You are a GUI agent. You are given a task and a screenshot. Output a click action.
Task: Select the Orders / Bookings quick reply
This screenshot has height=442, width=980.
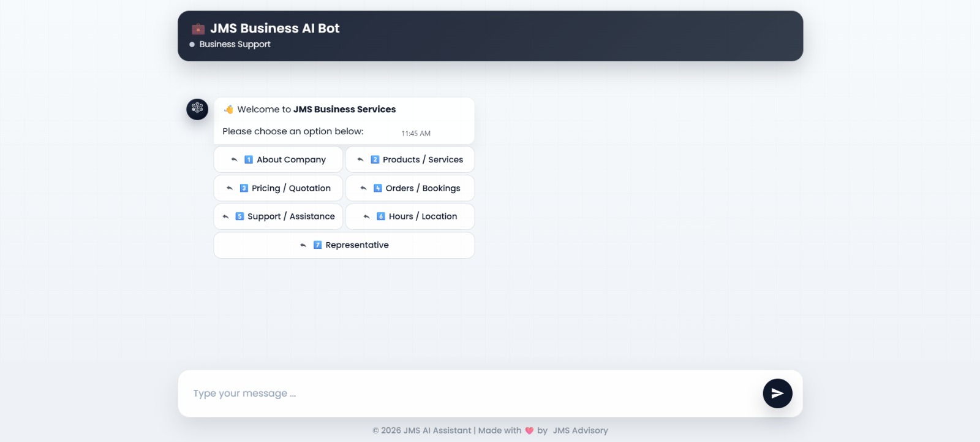point(410,188)
